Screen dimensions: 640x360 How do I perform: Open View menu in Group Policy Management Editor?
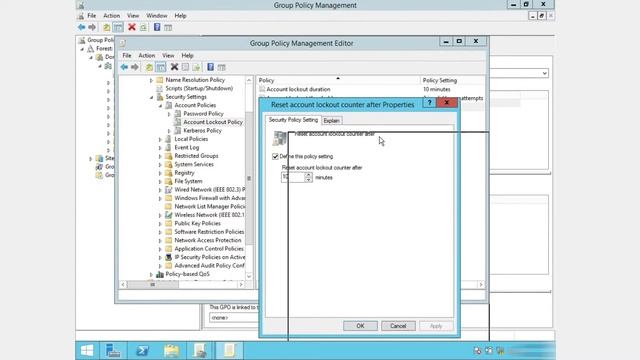tap(168, 56)
